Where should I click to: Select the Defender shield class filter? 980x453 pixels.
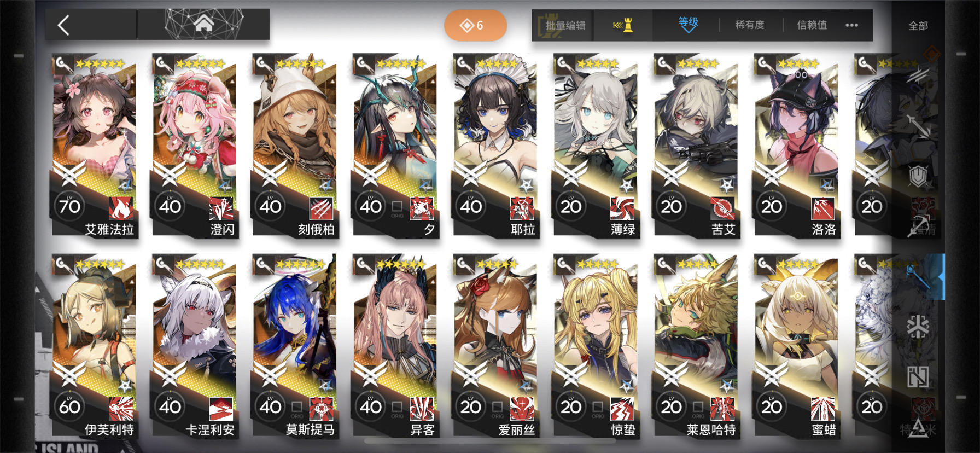click(x=918, y=176)
